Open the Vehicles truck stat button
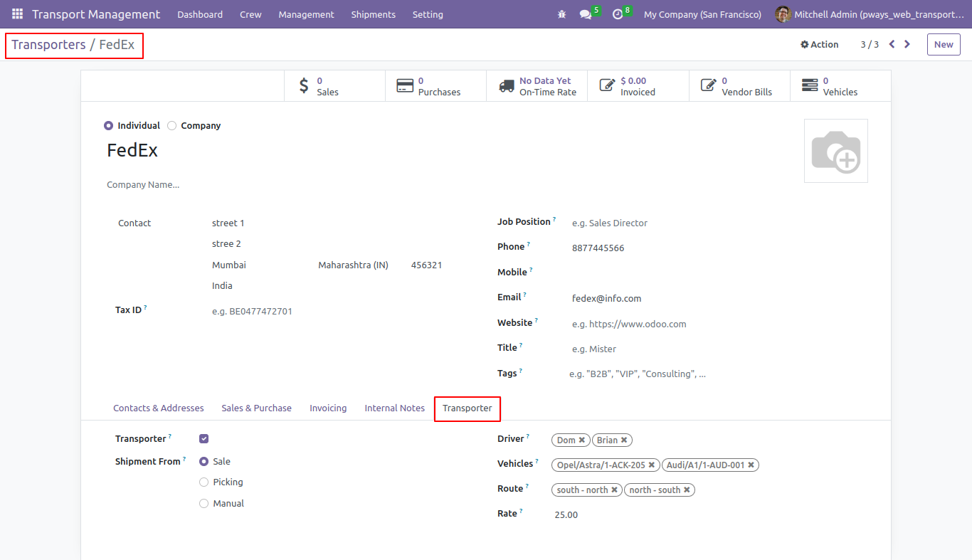 coord(840,86)
